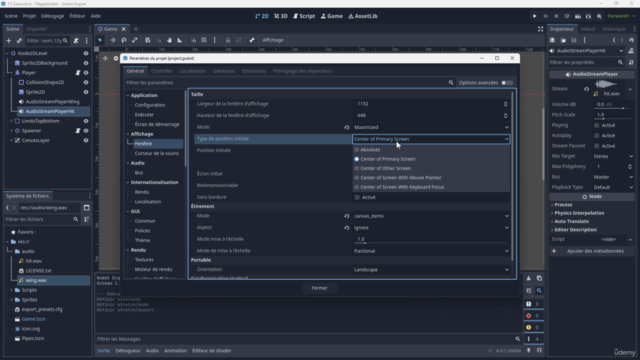Stop the running project

tap(556, 16)
